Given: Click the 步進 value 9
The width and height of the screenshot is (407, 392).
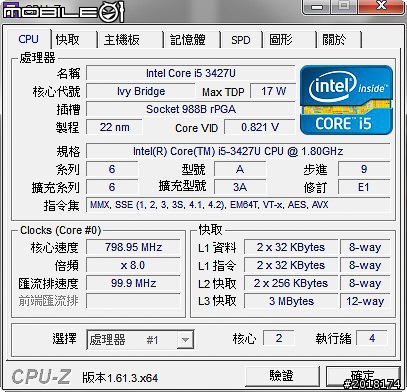Looking at the screenshot, I should pyautogui.click(x=364, y=169).
